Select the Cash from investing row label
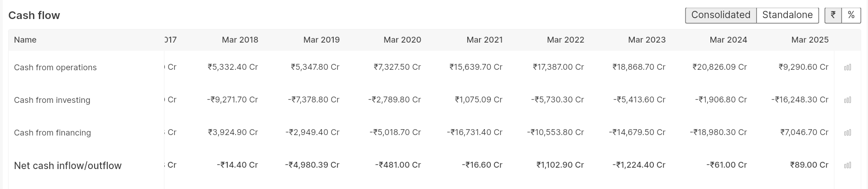Screen dimensions: 868x189 click(52, 100)
